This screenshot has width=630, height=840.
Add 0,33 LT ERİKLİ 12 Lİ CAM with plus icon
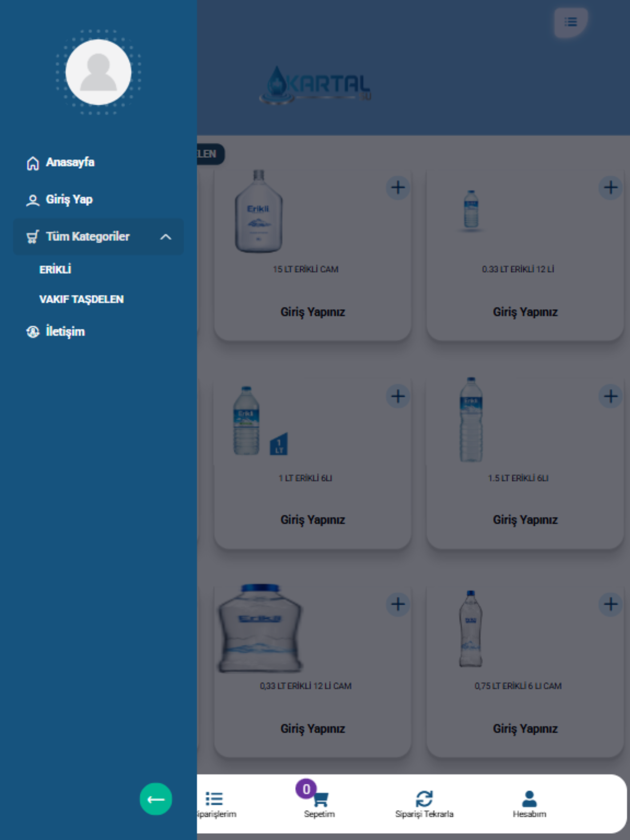(398, 604)
